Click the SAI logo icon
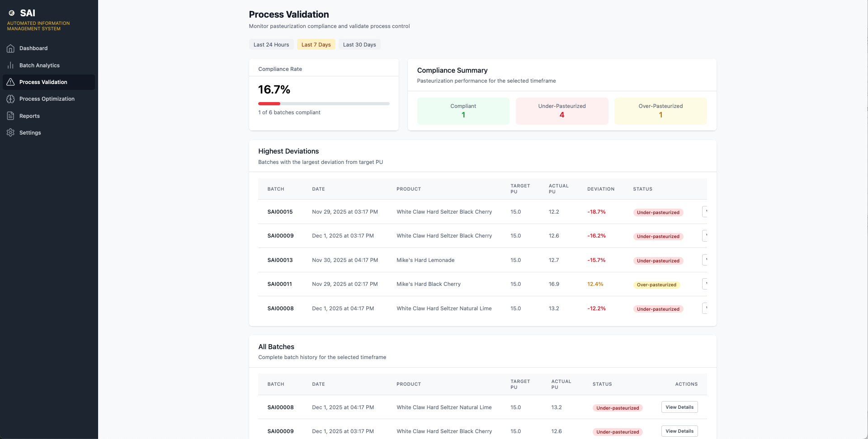The image size is (868, 439). click(12, 13)
